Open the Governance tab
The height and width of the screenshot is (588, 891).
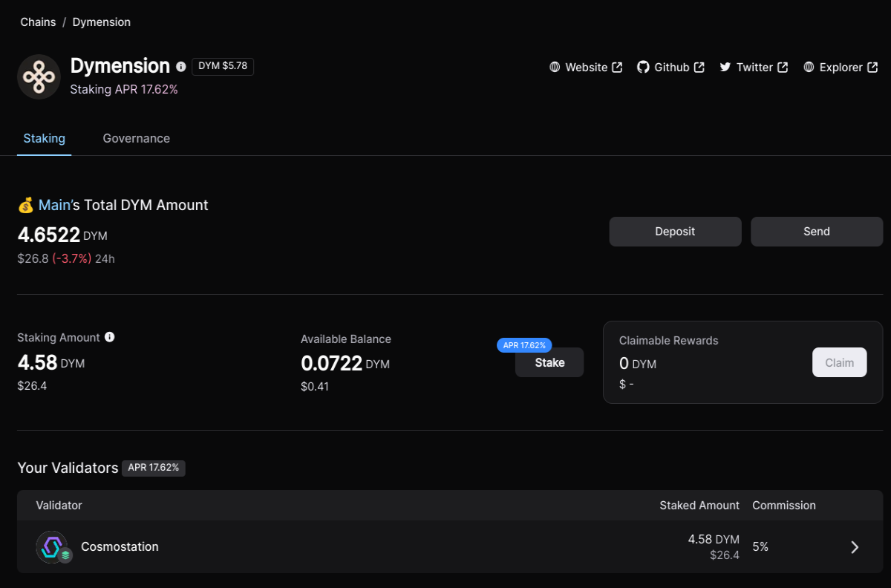click(137, 138)
